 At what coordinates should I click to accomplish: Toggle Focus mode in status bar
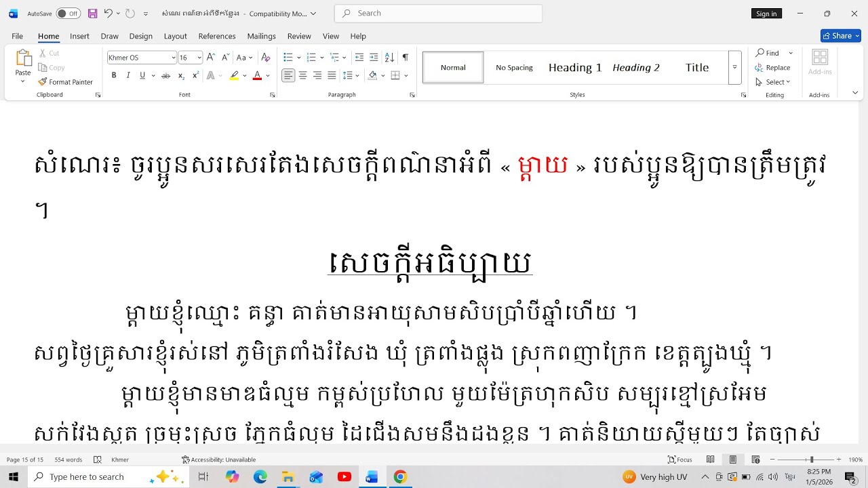point(680,460)
